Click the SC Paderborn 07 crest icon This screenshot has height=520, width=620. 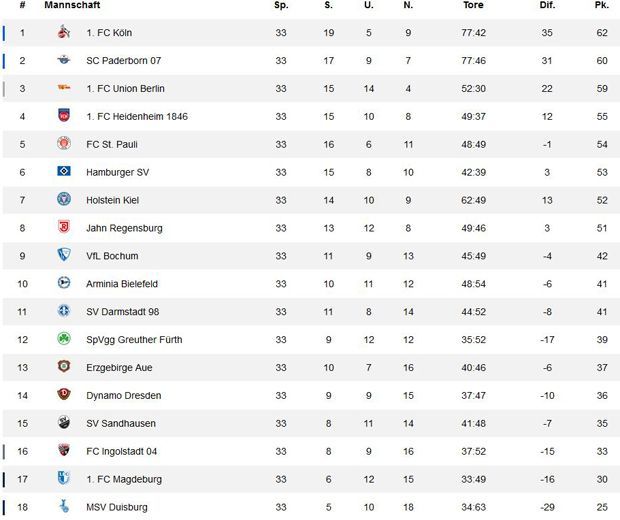pyautogui.click(x=63, y=61)
